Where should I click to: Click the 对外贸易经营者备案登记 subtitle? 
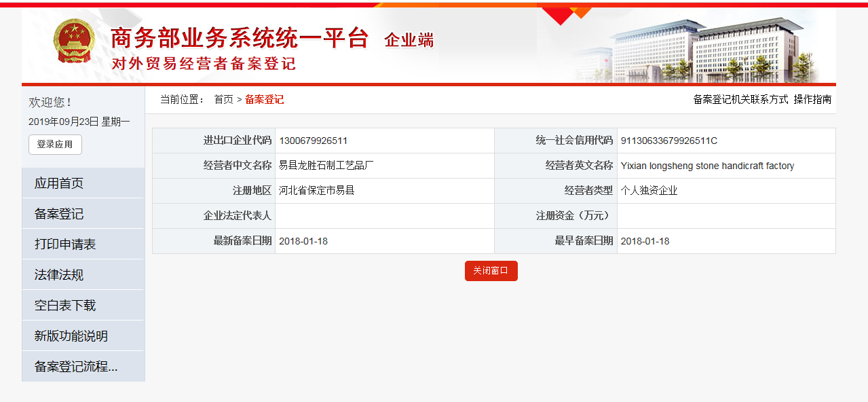coord(204,65)
